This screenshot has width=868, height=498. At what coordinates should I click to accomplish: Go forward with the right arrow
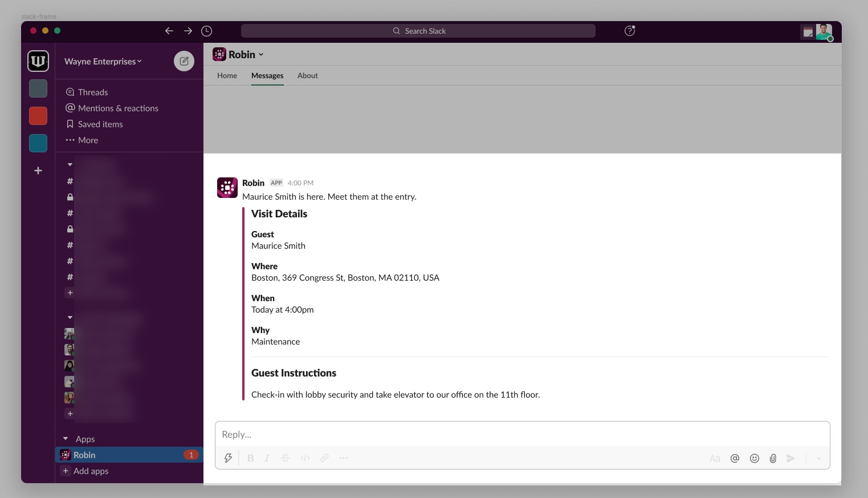(x=188, y=31)
